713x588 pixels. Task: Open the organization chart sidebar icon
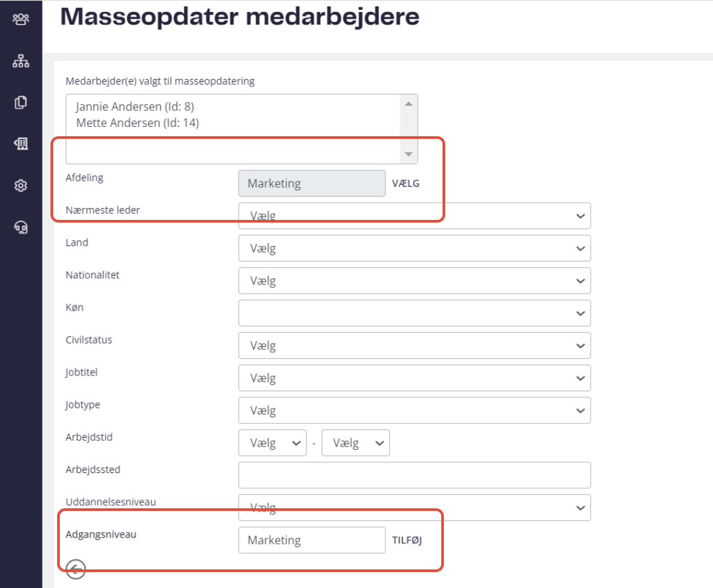21,61
